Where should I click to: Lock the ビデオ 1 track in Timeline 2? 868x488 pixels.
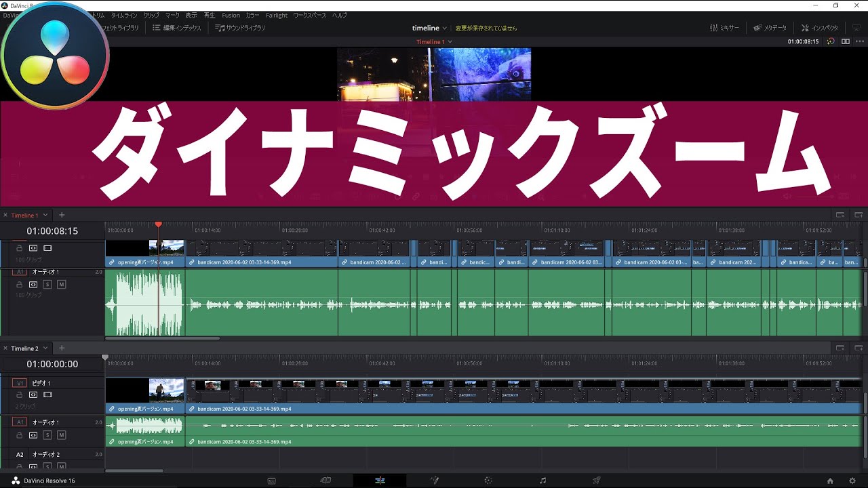[20, 394]
